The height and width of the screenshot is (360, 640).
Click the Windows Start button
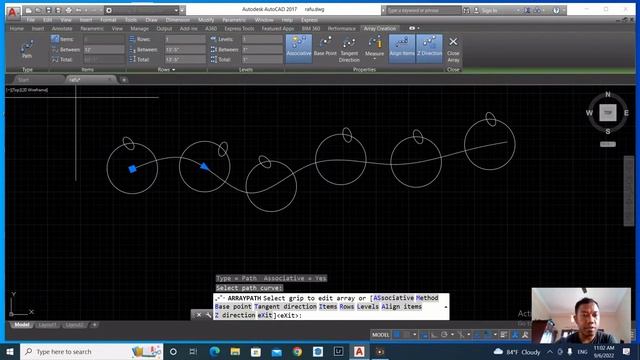10,352
